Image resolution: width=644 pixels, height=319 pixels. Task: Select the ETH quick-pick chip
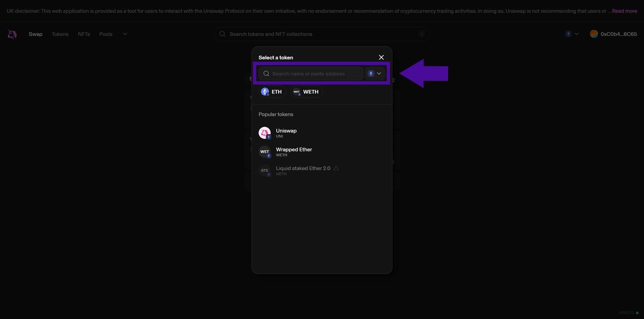click(272, 92)
